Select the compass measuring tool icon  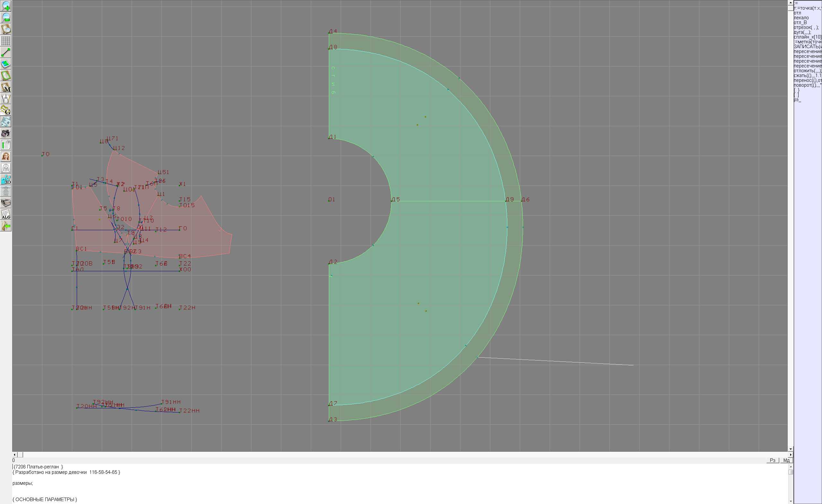point(6,99)
